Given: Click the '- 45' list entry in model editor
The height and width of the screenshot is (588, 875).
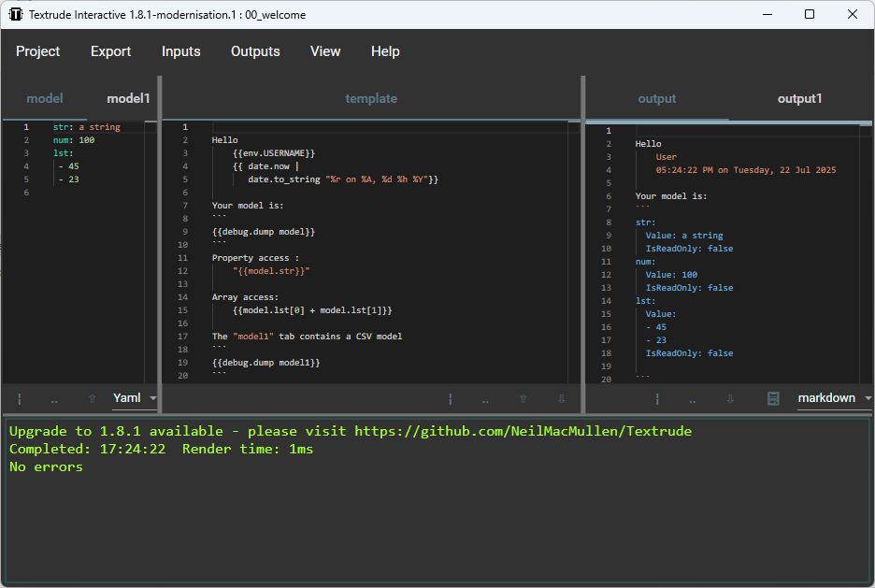Looking at the screenshot, I should tap(68, 166).
